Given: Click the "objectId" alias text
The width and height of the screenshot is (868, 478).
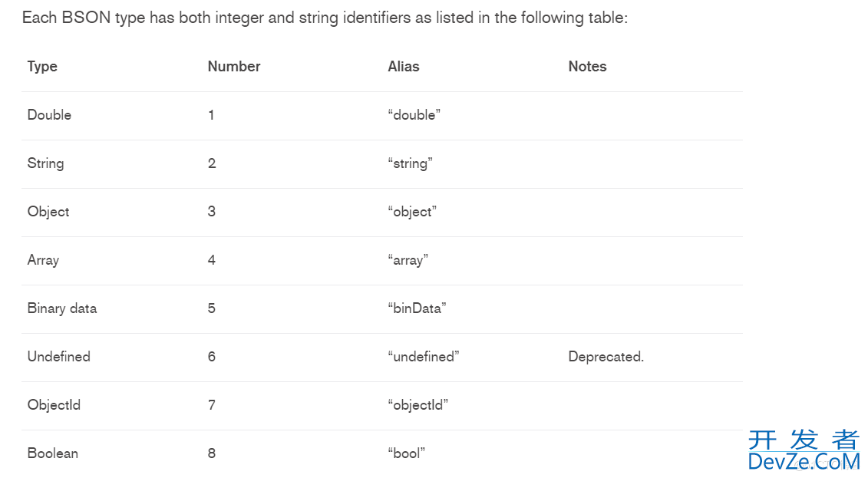Looking at the screenshot, I should [418, 405].
